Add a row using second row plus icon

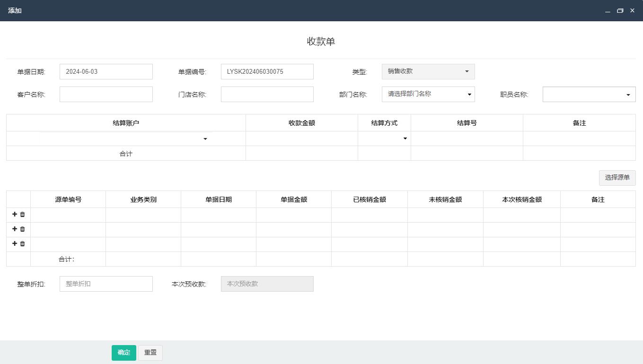click(x=15, y=229)
